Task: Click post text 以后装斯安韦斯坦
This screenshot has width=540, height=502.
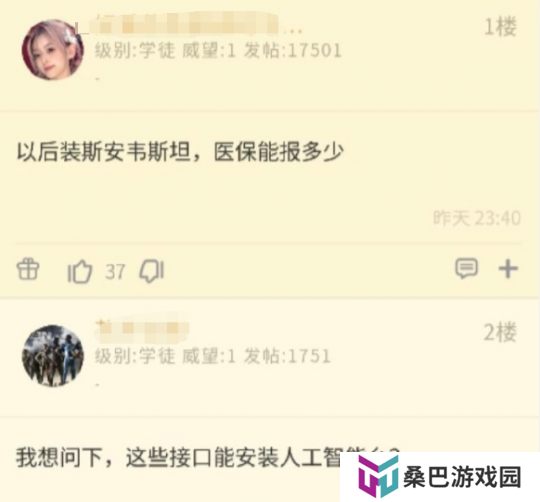Action: pos(104,152)
